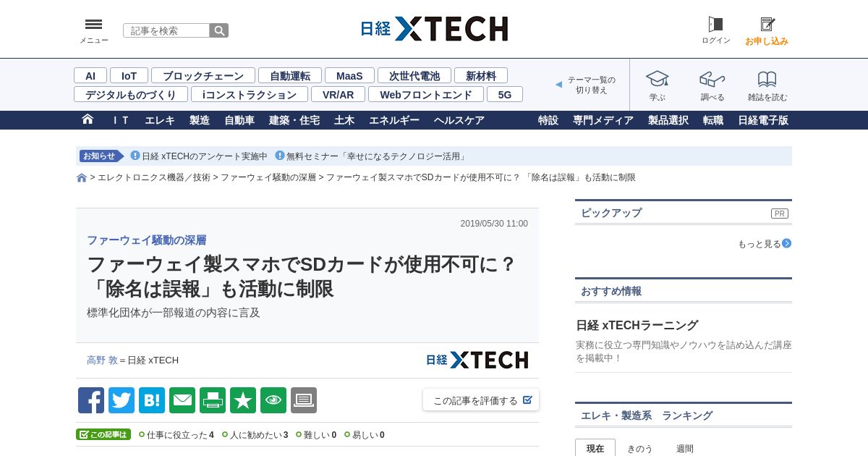Click the green eye watch icon
The height and width of the screenshot is (456, 868).
pyautogui.click(x=273, y=400)
